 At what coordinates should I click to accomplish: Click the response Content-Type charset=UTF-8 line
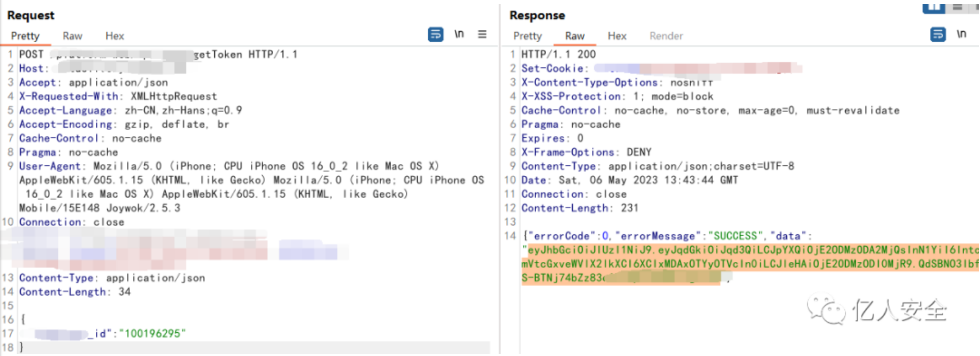[658, 166]
